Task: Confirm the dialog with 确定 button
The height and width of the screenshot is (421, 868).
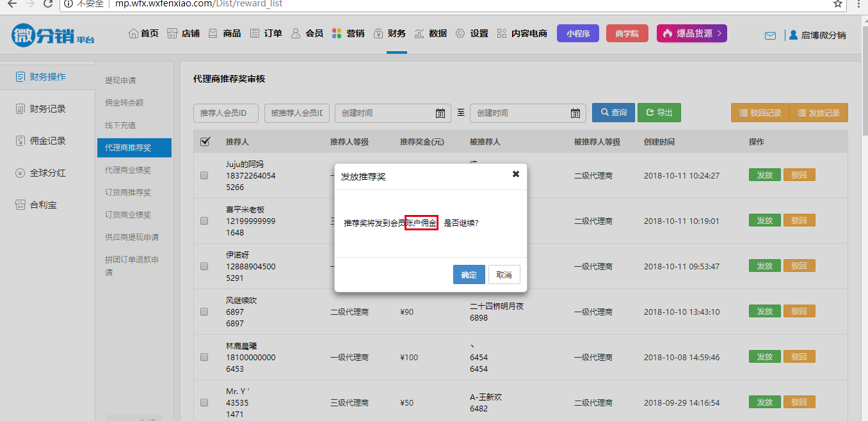Action: [469, 274]
